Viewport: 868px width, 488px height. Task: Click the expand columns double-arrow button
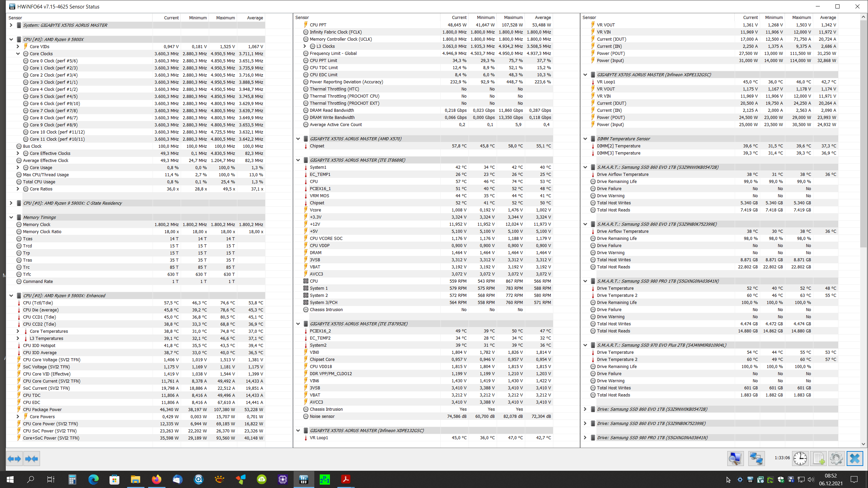point(14,459)
